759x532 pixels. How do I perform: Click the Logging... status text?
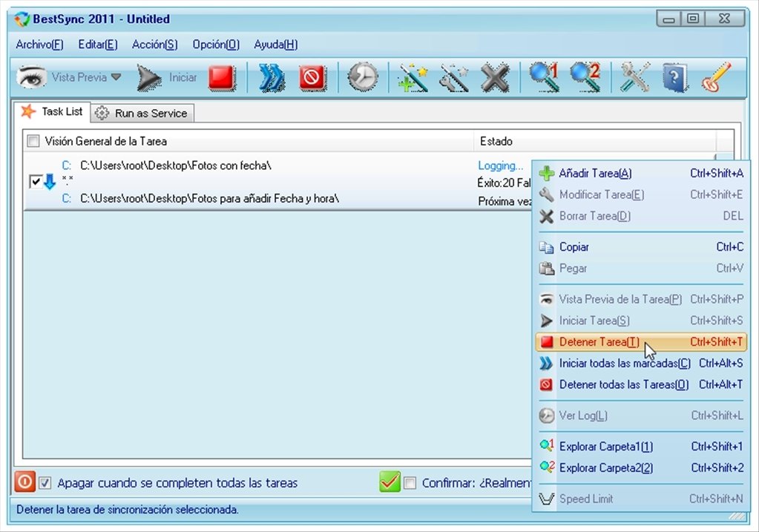(x=501, y=165)
